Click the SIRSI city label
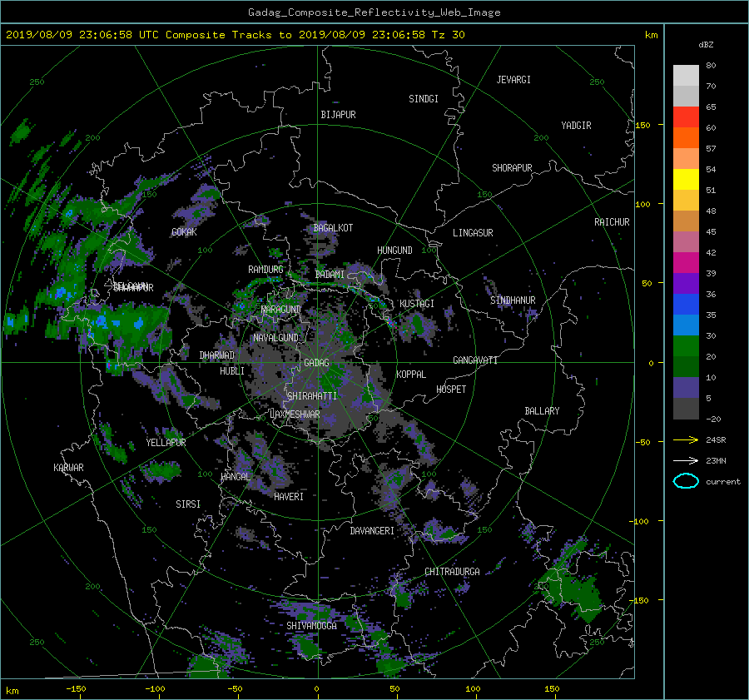Image resolution: width=749 pixels, height=700 pixels. pos(188,504)
